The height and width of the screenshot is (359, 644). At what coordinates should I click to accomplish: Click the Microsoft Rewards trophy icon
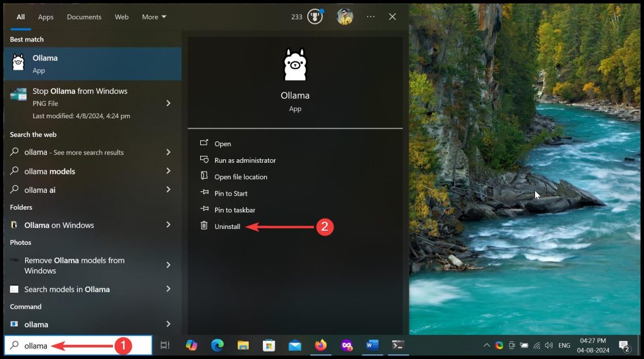(315, 17)
